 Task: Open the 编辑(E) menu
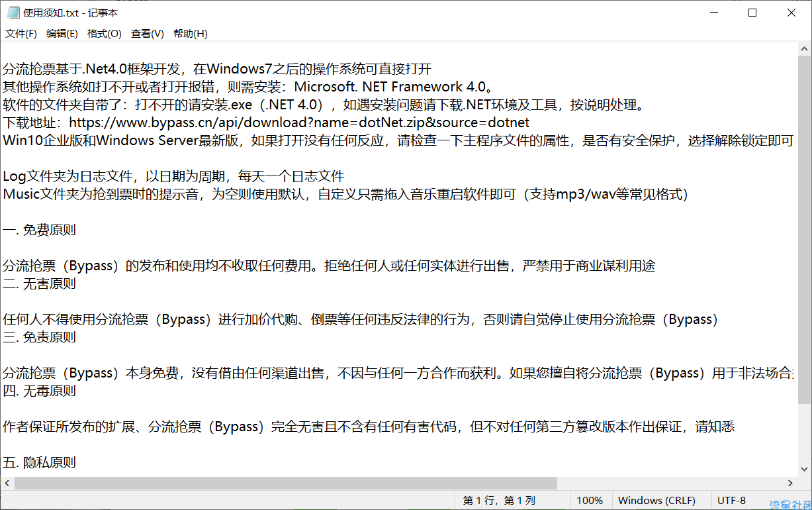[62, 33]
